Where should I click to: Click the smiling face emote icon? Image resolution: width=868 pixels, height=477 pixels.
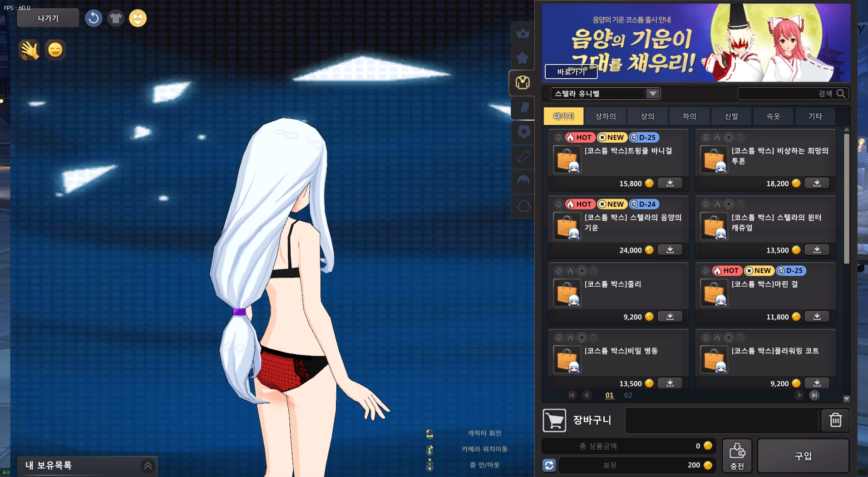pyautogui.click(x=55, y=50)
